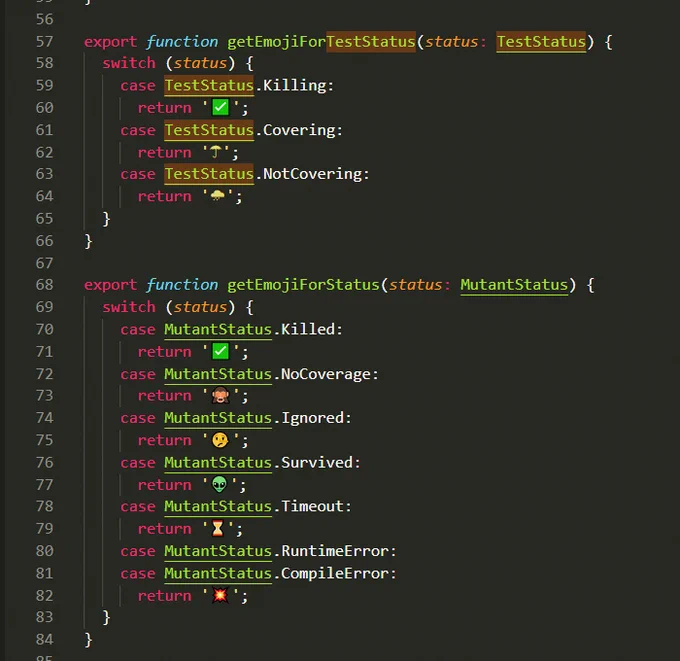
Task: Click the Timeout enum member on line 78
Action: tap(313, 507)
